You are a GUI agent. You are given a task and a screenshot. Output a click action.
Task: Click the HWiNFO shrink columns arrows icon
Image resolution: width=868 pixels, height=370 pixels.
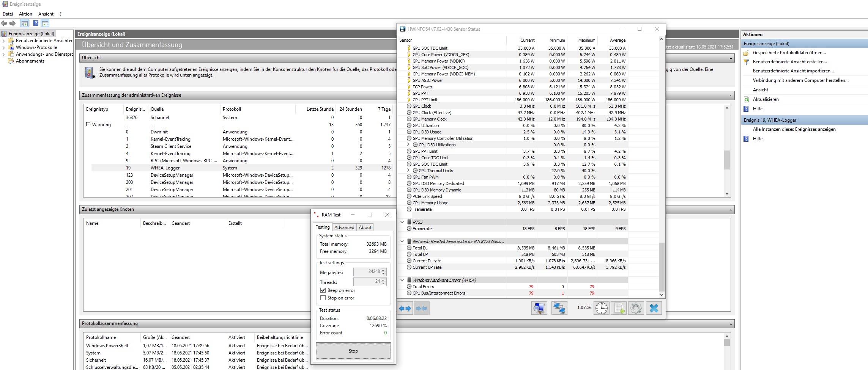421,309
